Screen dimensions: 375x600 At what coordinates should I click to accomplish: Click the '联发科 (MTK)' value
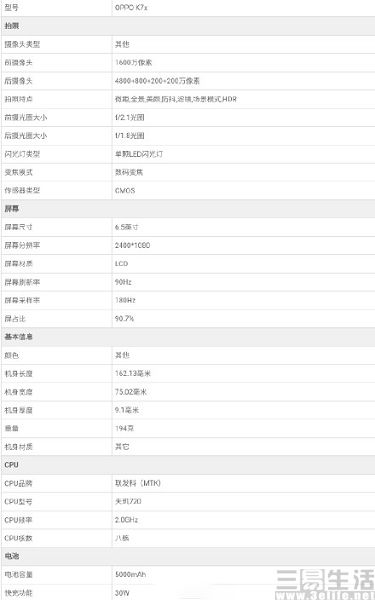138,483
